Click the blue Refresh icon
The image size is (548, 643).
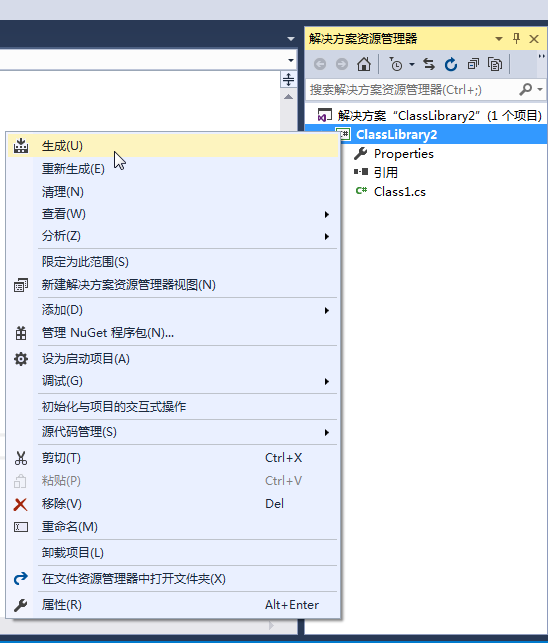[x=451, y=64]
